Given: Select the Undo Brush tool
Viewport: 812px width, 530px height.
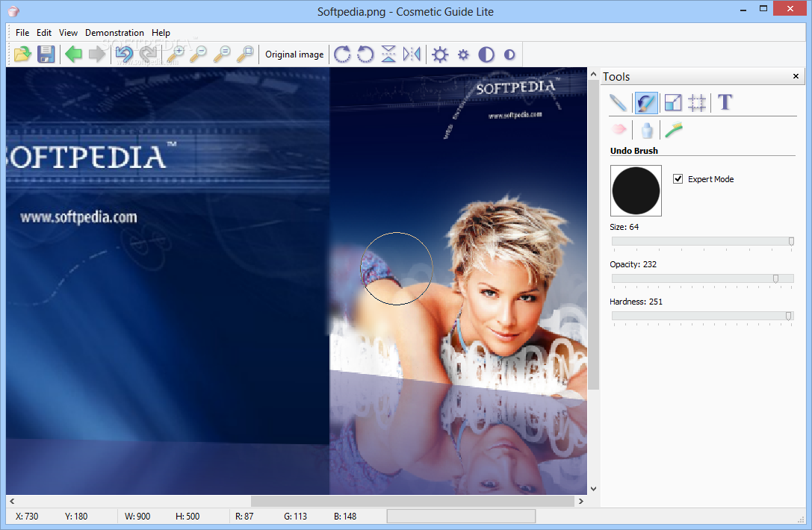Looking at the screenshot, I should [646, 102].
